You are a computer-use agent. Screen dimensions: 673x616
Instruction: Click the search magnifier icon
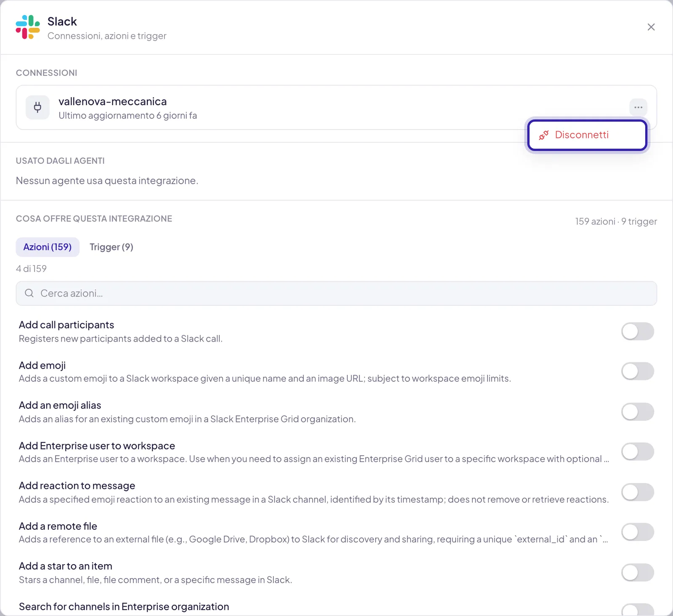point(29,293)
